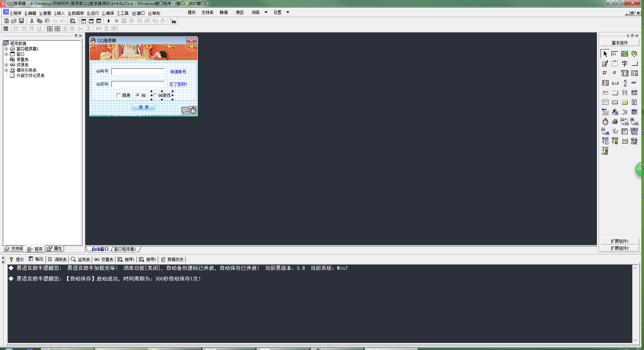Select the checkbox component in the palette
Image resolution: width=644 pixels, height=350 pixels.
(605, 73)
